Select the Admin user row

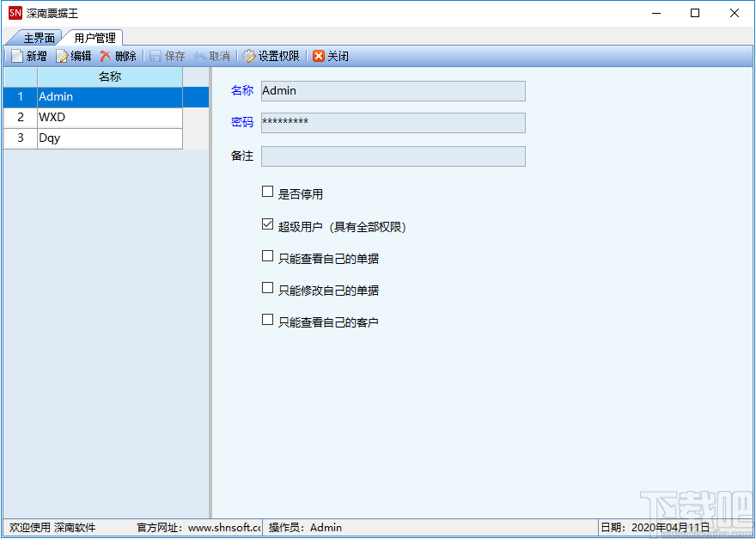pyautogui.click(x=106, y=97)
